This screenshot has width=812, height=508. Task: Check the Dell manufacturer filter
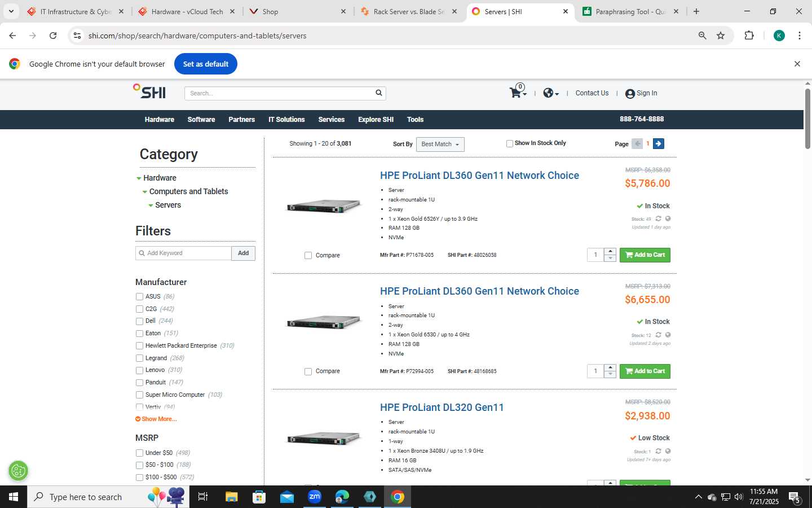point(139,321)
